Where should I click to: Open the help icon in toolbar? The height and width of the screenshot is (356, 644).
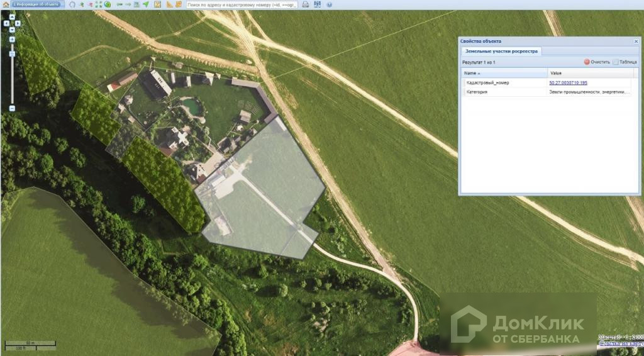(x=329, y=4)
